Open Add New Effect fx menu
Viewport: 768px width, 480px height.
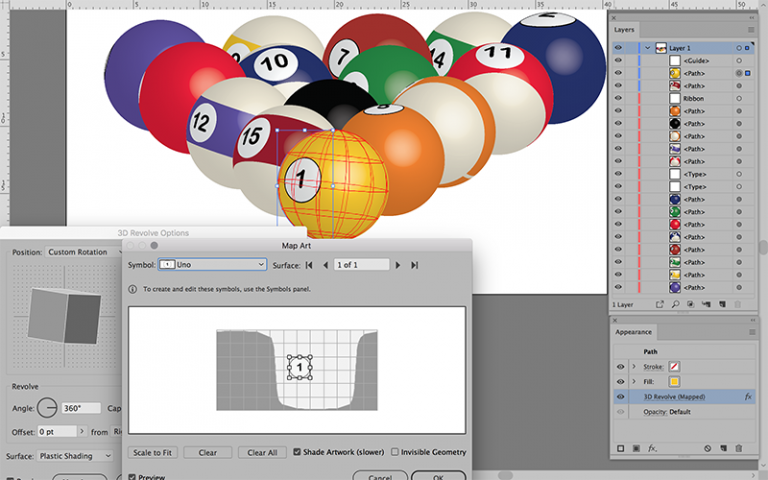[652, 448]
